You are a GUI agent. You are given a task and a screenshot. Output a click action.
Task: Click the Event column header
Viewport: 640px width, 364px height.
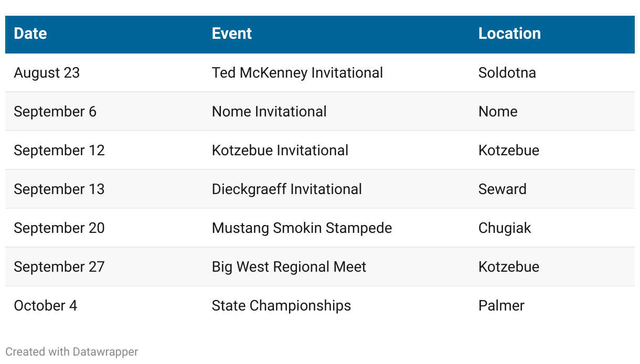click(x=231, y=34)
